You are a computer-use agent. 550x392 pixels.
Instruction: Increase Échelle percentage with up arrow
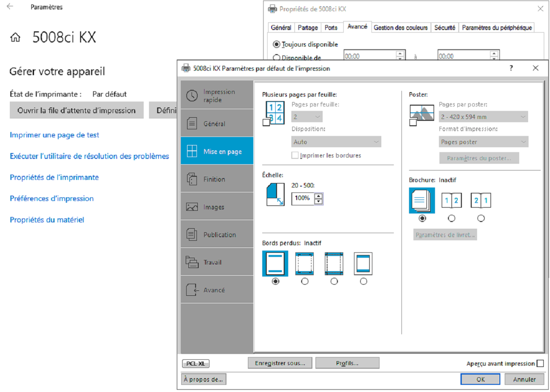click(x=318, y=196)
